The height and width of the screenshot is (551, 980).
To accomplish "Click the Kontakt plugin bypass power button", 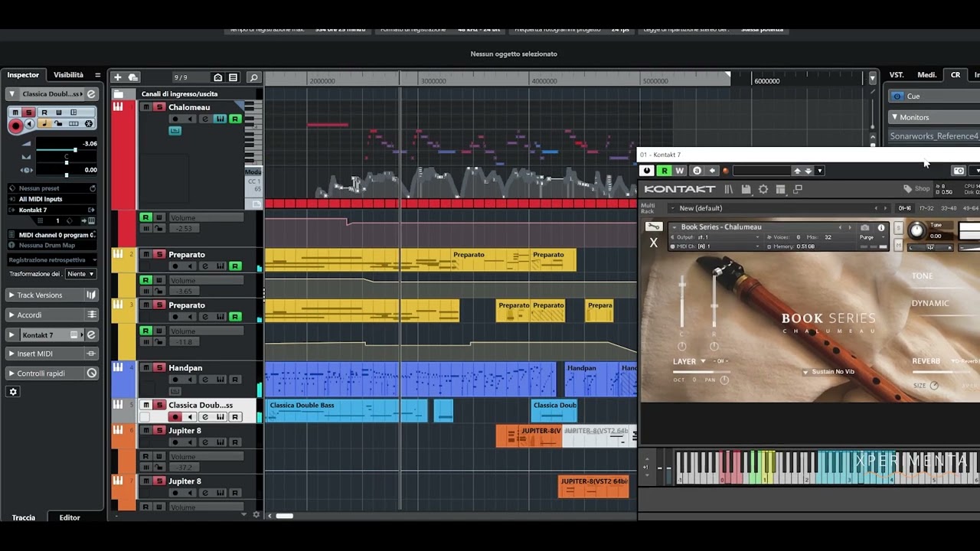I will point(647,171).
